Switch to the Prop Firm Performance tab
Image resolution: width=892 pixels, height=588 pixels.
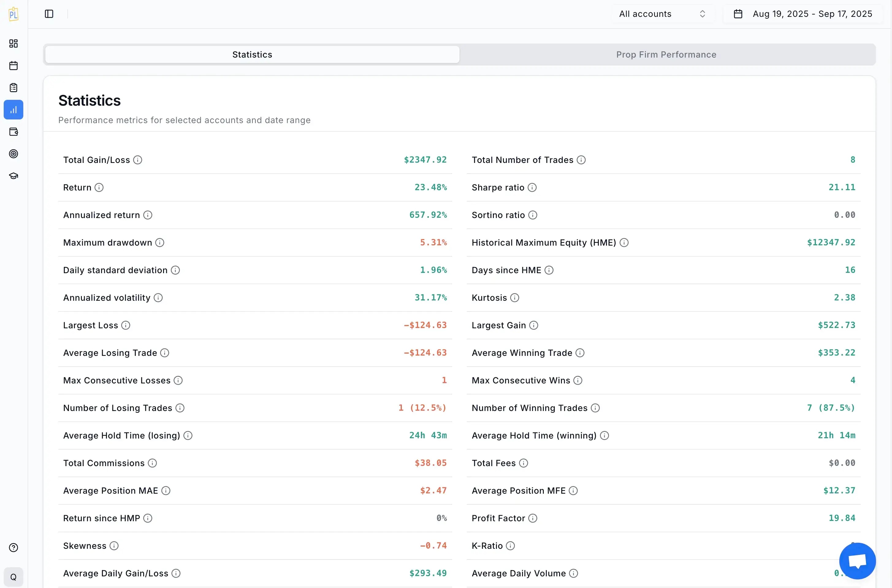coord(665,55)
